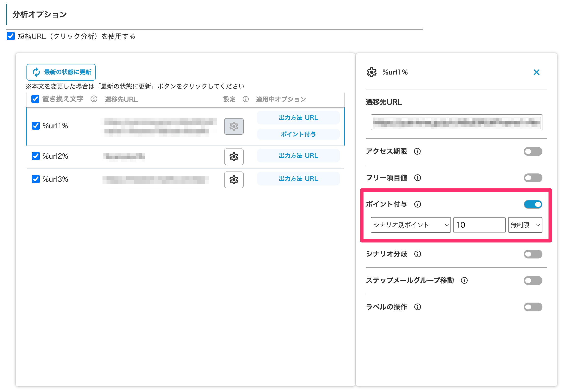Click info icon next to シナリオ分岐
Image resolution: width=564 pixels, height=392 pixels.
417,254
